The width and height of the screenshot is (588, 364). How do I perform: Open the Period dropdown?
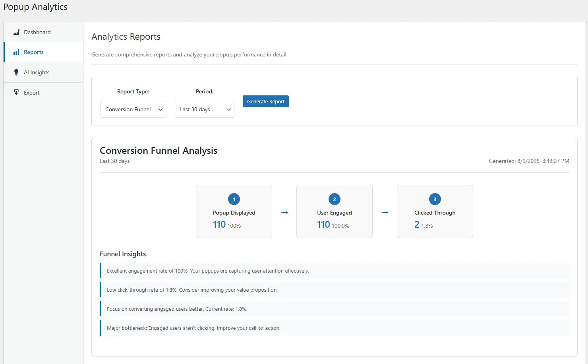204,109
